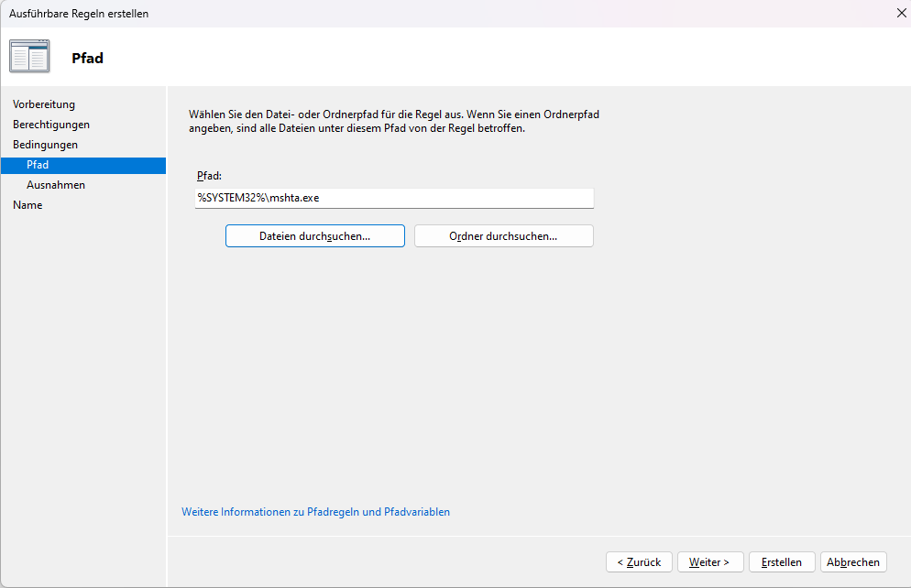911x588 pixels.
Task: Go to the Vorbereitung step in sidebar
Action: click(44, 104)
